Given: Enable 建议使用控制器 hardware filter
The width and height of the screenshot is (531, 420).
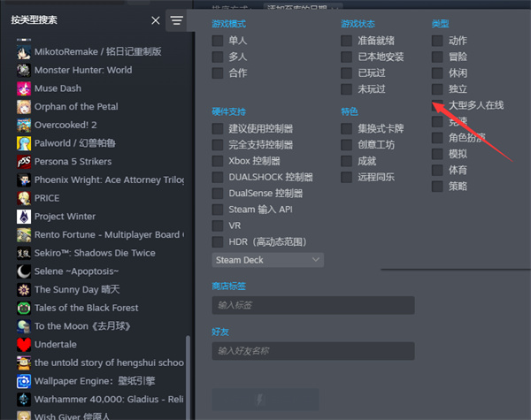Looking at the screenshot, I should point(218,128).
